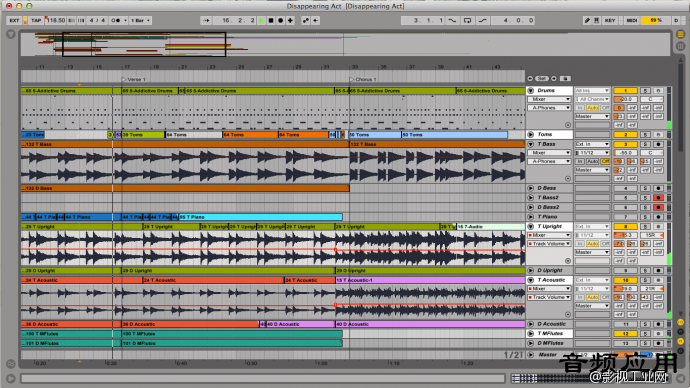The image size is (690, 388).
Task: Adjust Drums track volume -20.0 slider
Action: coord(625,99)
